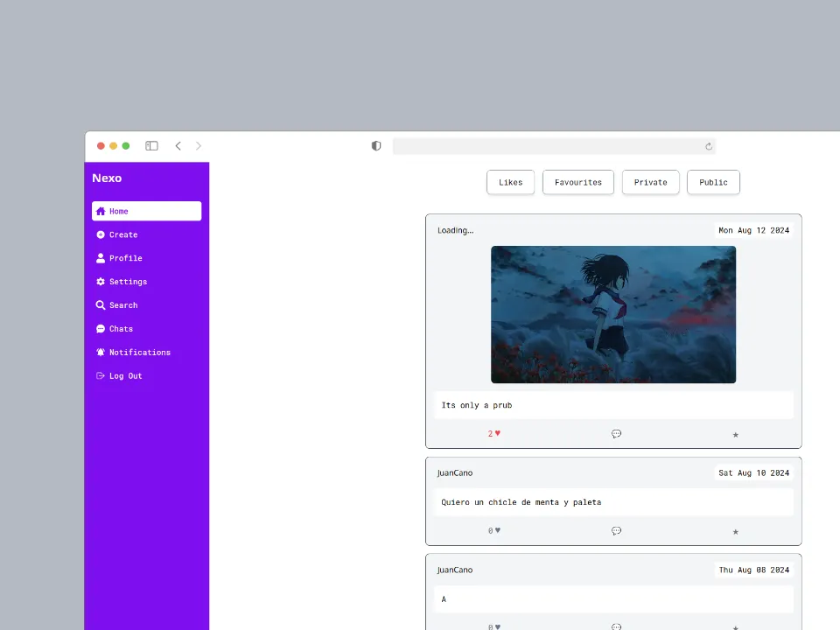Click the Log Out icon
The width and height of the screenshot is (840, 630).
point(101,376)
